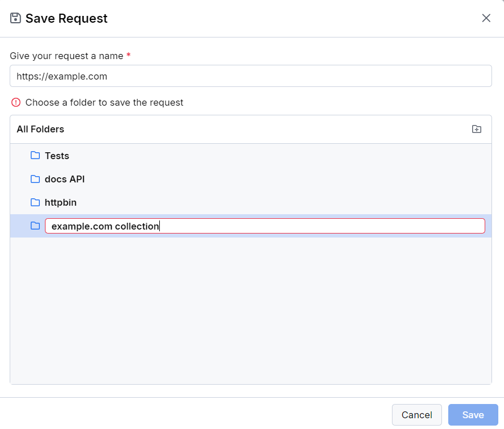Click the X to dismiss Save Request dialog

(486, 18)
